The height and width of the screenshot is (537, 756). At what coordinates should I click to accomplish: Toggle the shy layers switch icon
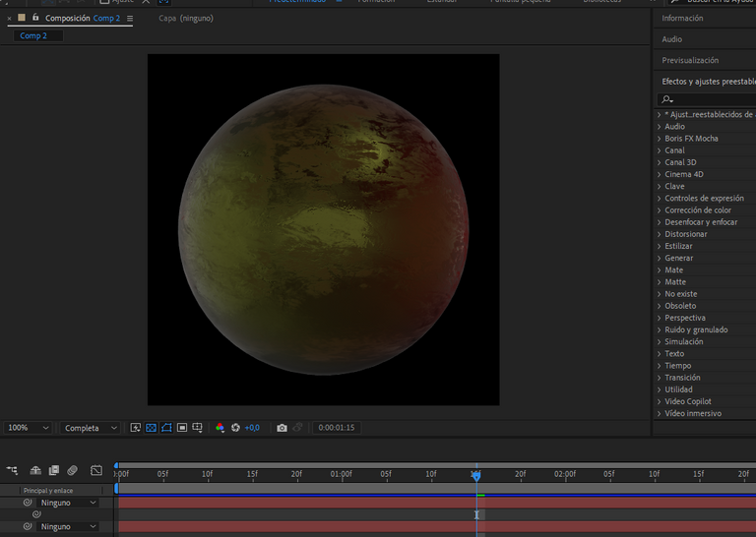[x=35, y=470]
